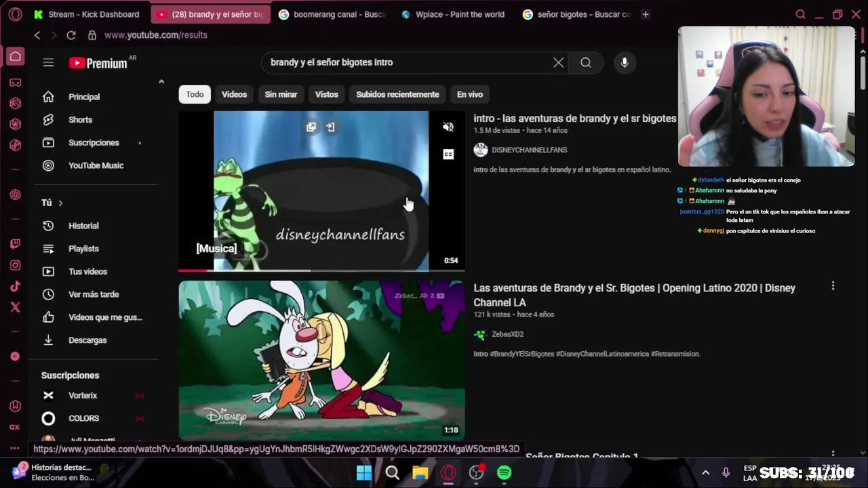
Task: Switch to señor bigotes search tab
Action: point(576,14)
